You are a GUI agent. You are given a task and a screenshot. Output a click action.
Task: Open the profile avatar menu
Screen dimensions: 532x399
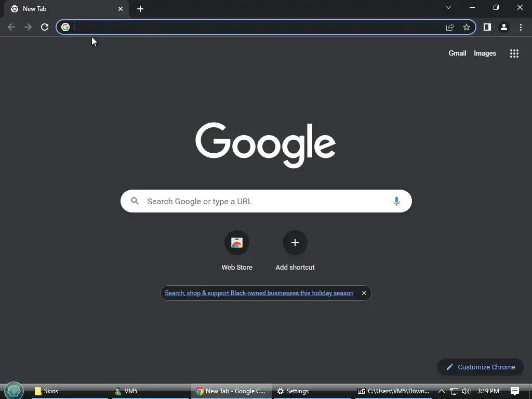(x=504, y=27)
